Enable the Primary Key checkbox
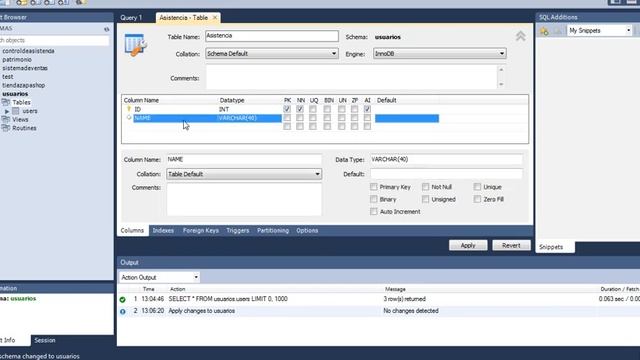The height and width of the screenshot is (360, 640). click(x=373, y=187)
